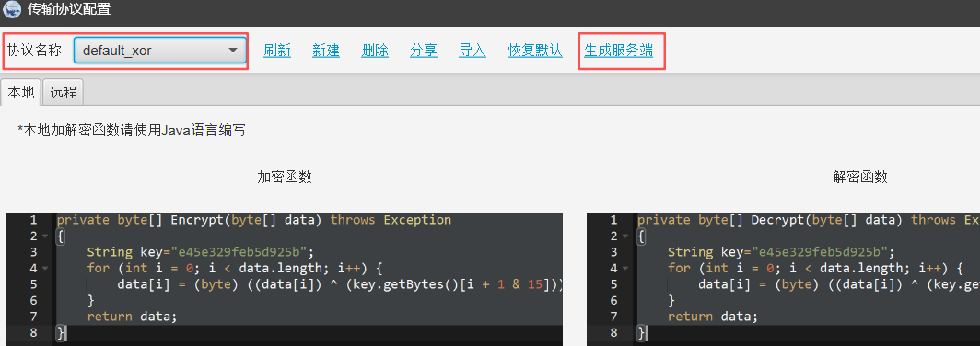Image resolution: width=980 pixels, height=346 pixels.
Task: Collapse code fold at Encrypt line 4
Action: tap(44, 269)
